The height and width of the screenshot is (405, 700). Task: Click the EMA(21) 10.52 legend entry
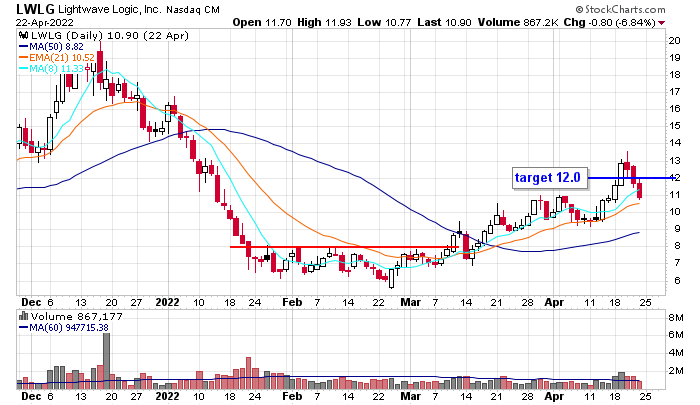pyautogui.click(x=57, y=58)
